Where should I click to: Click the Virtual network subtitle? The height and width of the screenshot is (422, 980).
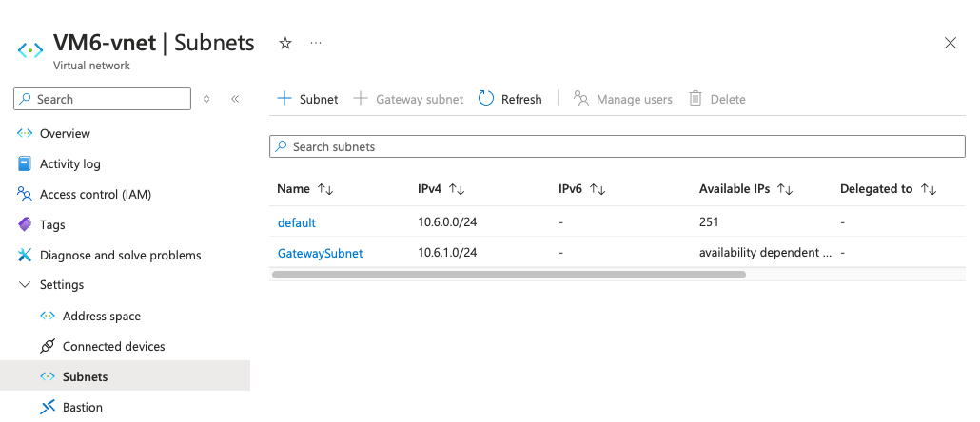pyautogui.click(x=92, y=66)
